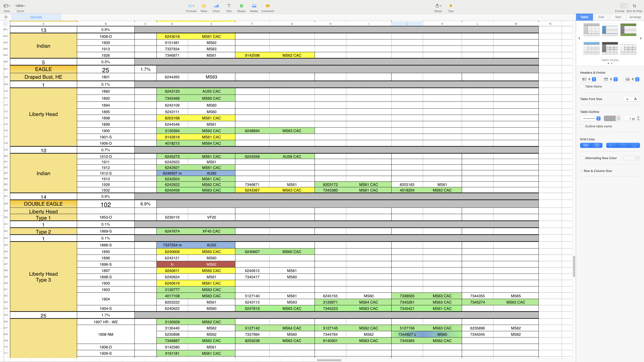
Task: Enable the Table Name checkbox
Action: pyautogui.click(x=582, y=86)
